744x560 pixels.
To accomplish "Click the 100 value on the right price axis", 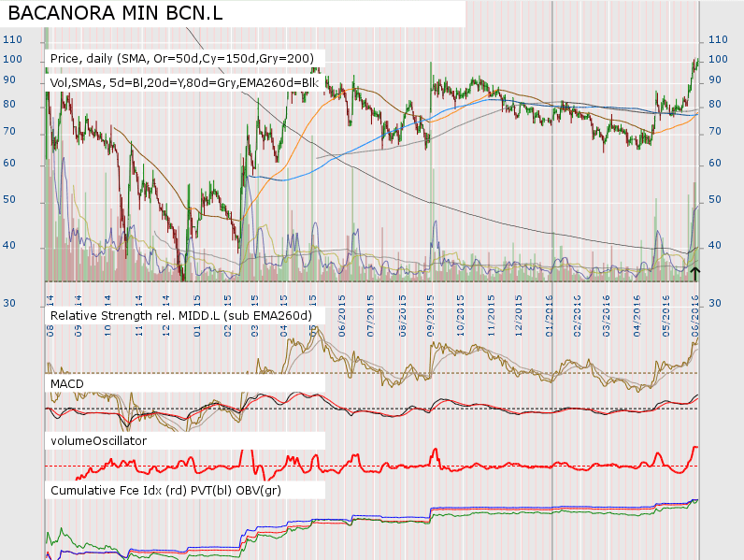I will [x=719, y=59].
